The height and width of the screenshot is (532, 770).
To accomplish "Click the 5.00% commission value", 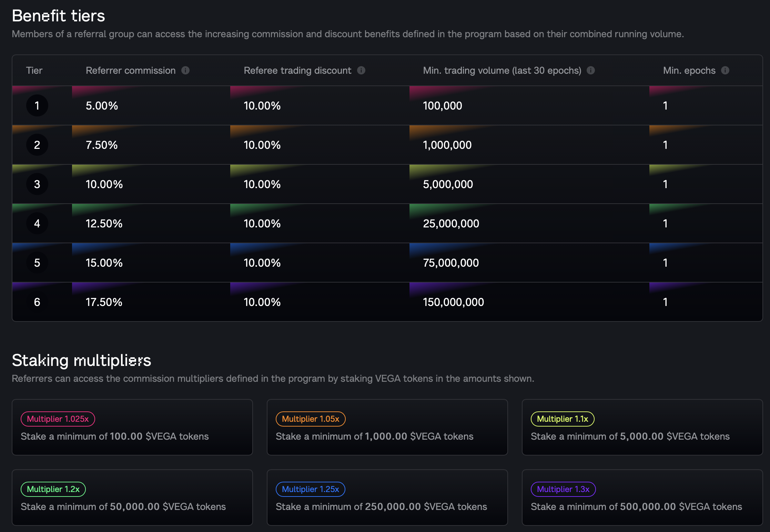I will click(x=102, y=105).
